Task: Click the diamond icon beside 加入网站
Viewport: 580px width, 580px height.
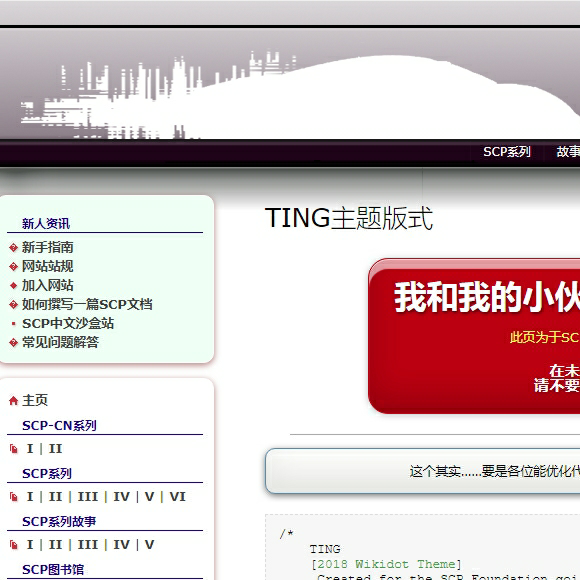Action: pos(13,286)
